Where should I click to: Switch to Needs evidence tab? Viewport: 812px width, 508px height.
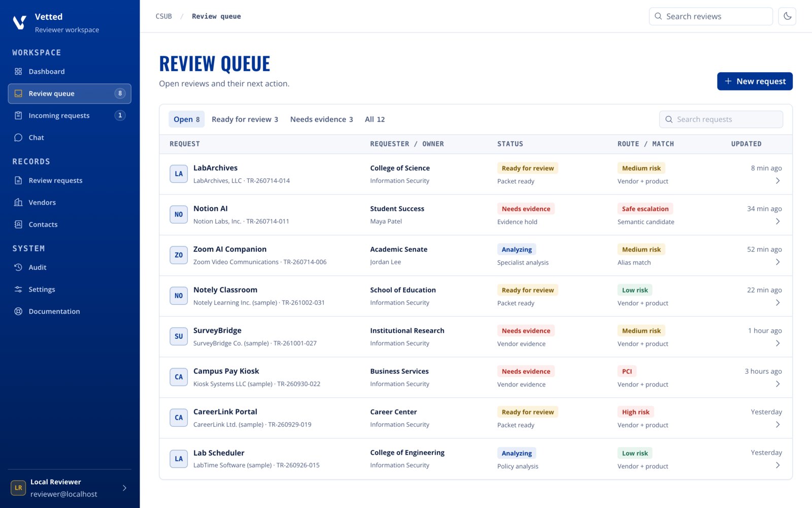tap(321, 119)
